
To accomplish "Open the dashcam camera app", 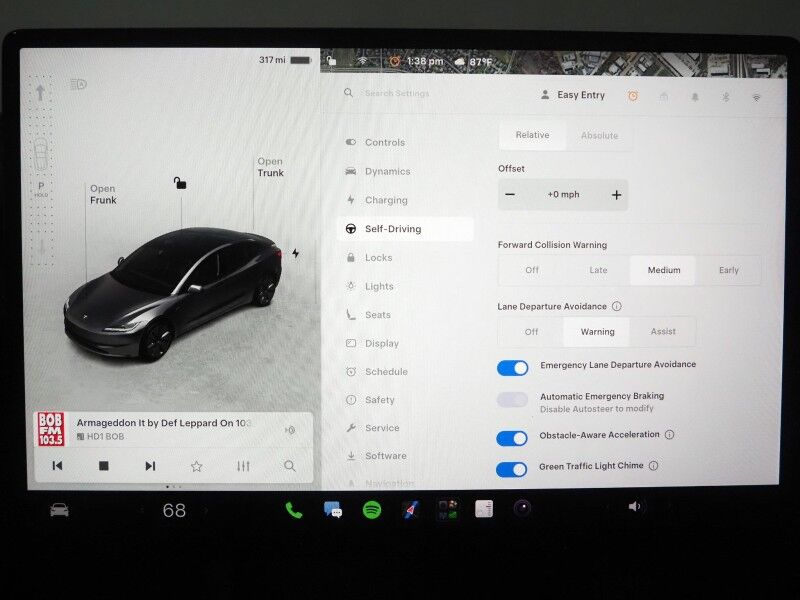I will (522, 508).
